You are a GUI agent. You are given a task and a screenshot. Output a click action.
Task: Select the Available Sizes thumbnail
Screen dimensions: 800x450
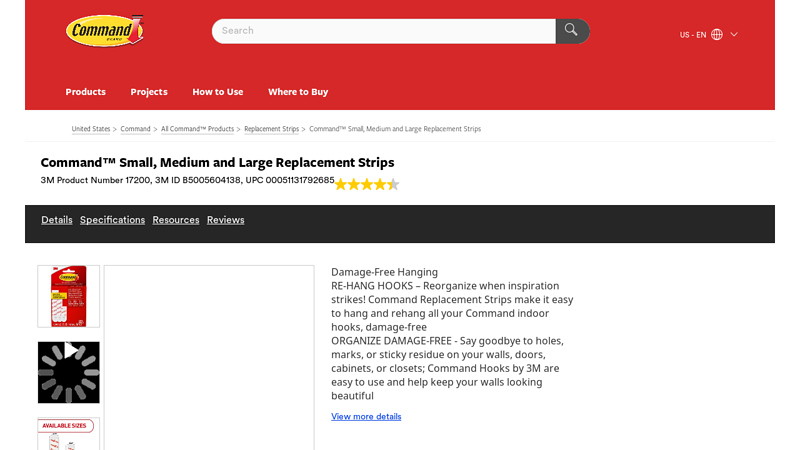pyautogui.click(x=68, y=434)
